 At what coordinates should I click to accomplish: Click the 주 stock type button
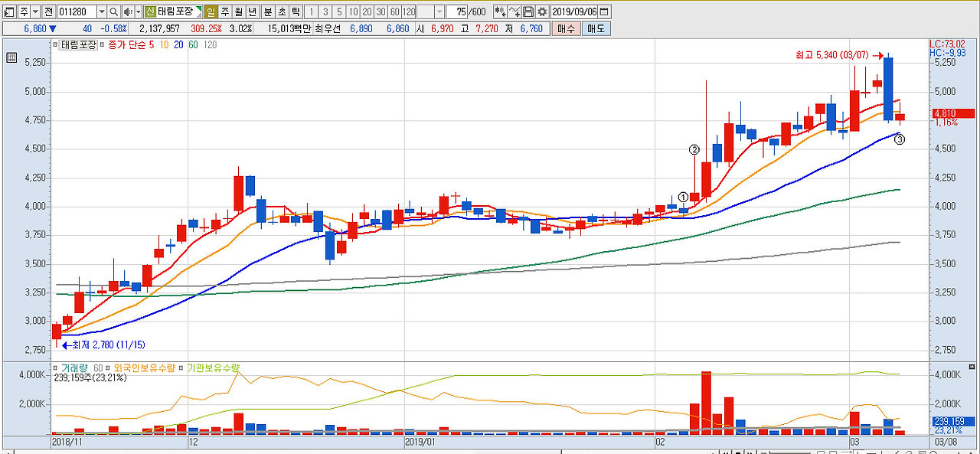click(24, 12)
